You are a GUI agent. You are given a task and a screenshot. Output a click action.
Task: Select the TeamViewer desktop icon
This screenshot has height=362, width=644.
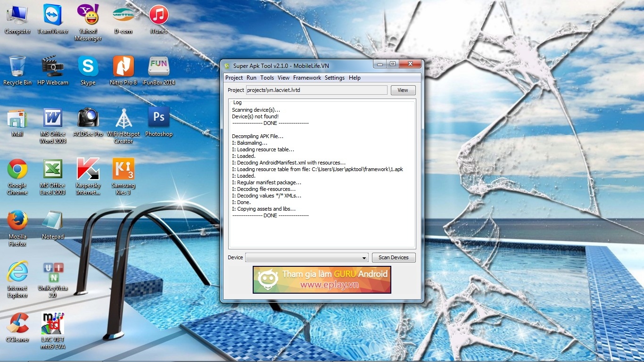click(x=53, y=19)
